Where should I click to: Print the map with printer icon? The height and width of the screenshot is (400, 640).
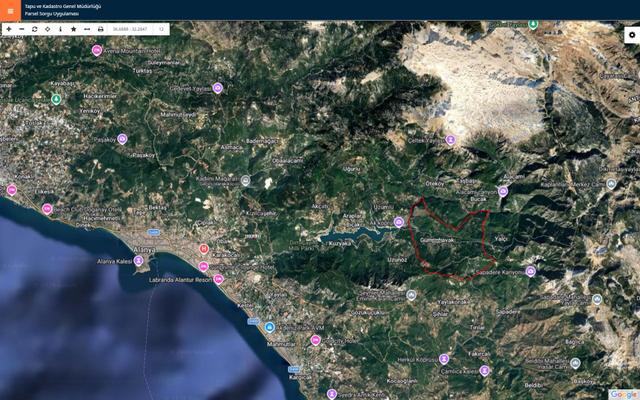click(100, 29)
